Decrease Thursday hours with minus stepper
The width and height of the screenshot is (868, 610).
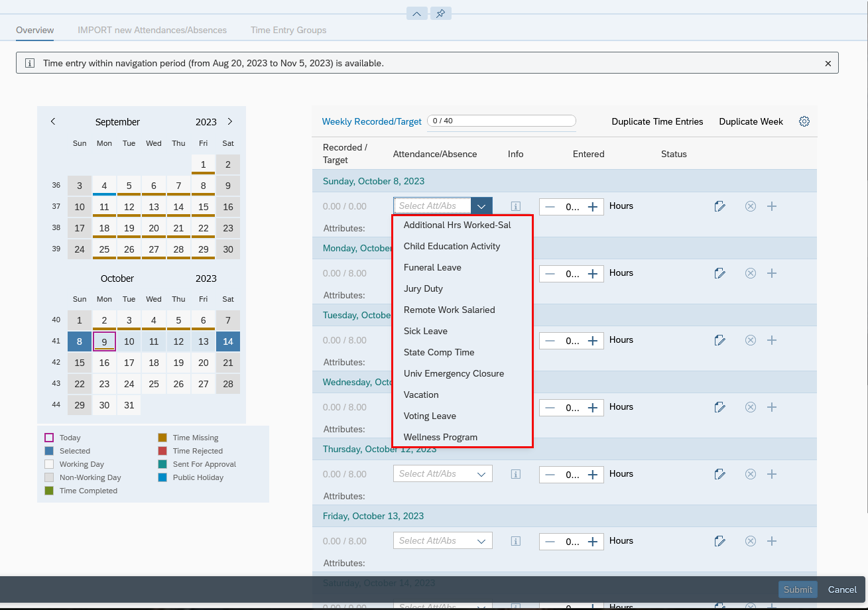[550, 474]
